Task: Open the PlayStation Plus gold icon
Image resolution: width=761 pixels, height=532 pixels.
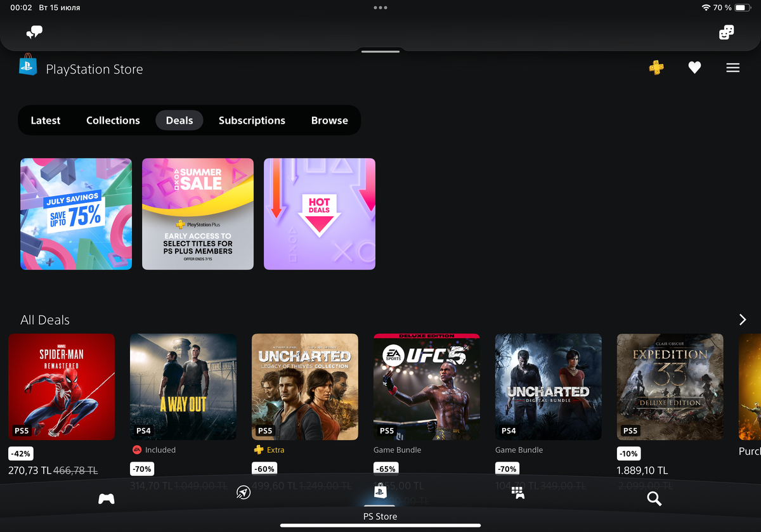Action: [657, 67]
